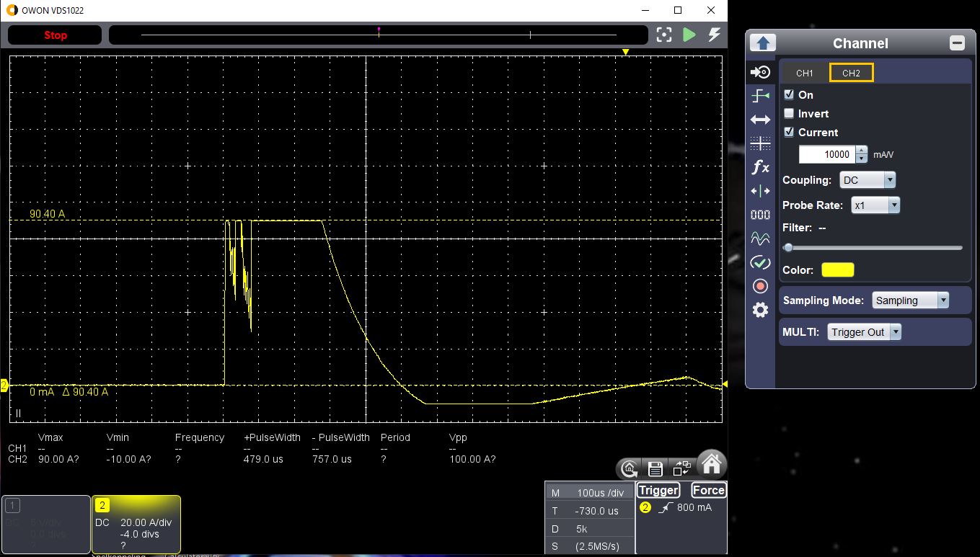
Task: Click the window layout switch icon
Action: click(681, 469)
